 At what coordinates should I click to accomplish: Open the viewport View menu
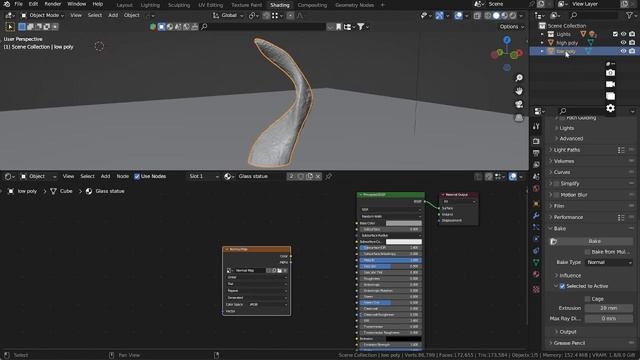pyautogui.click(x=76, y=16)
